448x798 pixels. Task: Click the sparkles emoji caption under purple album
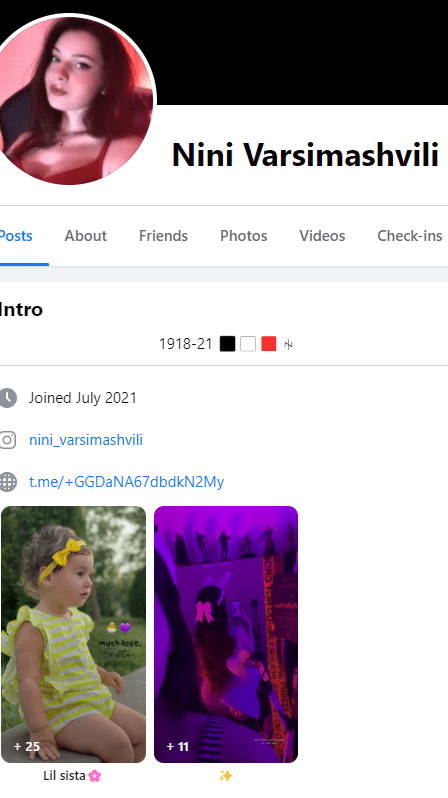(x=226, y=776)
